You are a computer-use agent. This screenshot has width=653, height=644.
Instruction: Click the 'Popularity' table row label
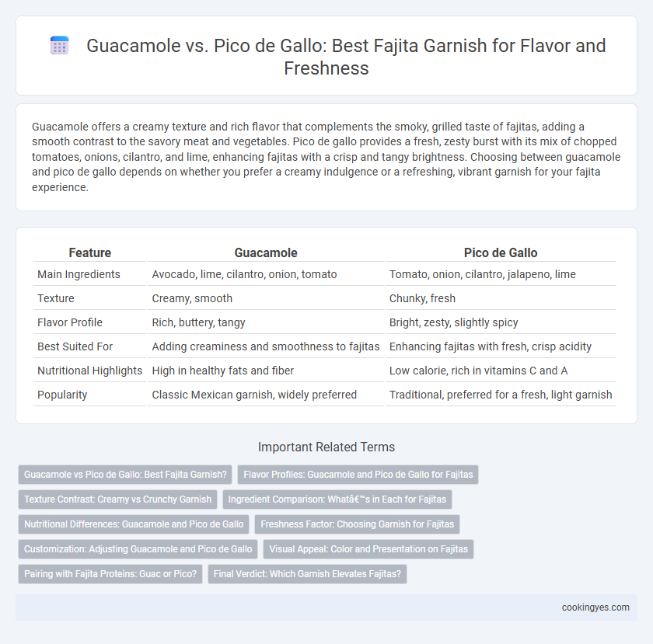[x=62, y=395]
